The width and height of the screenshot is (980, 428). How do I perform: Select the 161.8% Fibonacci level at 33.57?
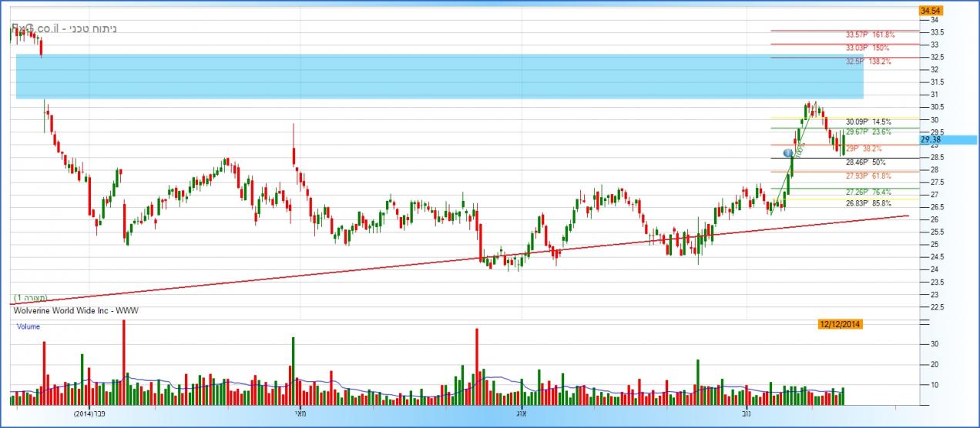pyautogui.click(x=870, y=35)
